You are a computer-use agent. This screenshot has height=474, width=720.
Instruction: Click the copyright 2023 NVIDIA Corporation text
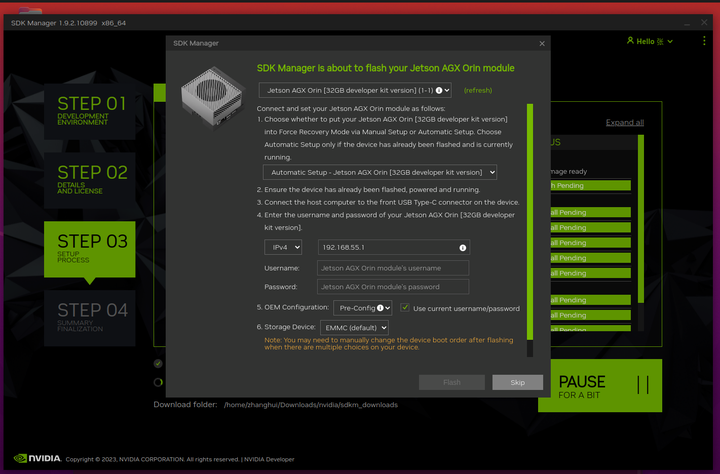coord(152,459)
